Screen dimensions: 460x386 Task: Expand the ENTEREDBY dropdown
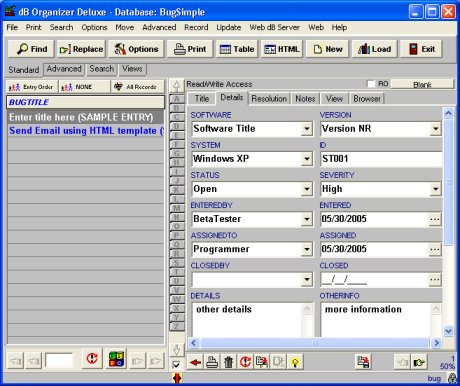tap(307, 219)
